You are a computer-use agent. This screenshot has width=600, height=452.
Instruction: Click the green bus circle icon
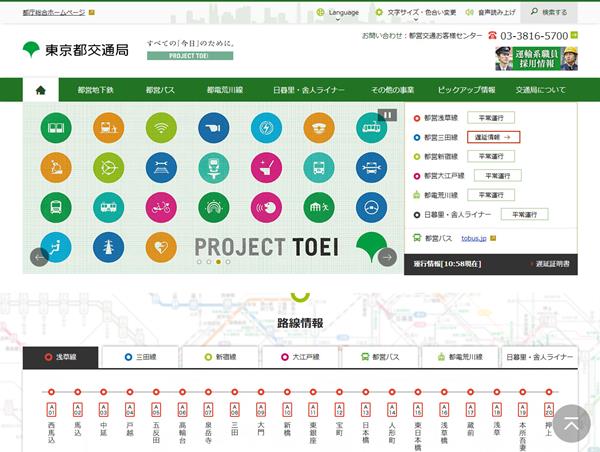pos(56,207)
